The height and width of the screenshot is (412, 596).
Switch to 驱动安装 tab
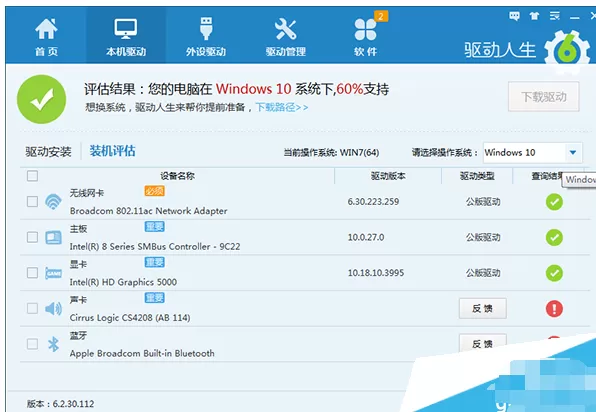48,152
